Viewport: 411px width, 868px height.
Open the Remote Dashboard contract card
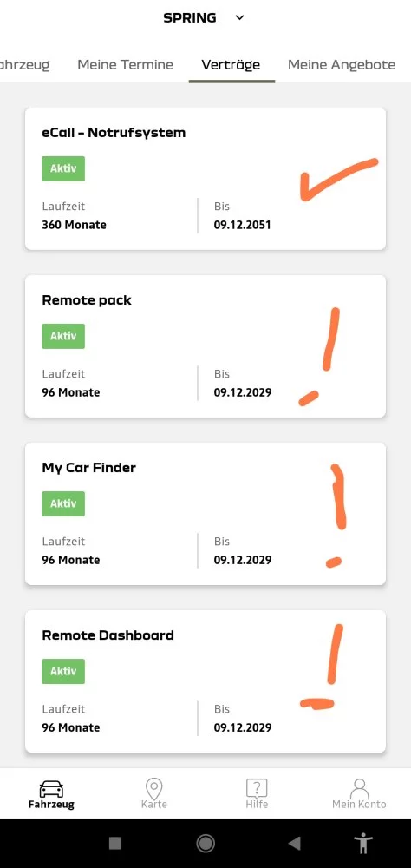pos(205,681)
